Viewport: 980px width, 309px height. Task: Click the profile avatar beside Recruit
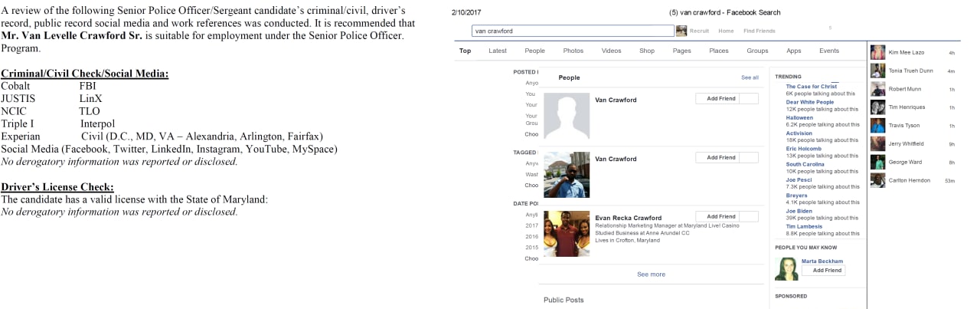point(681,31)
